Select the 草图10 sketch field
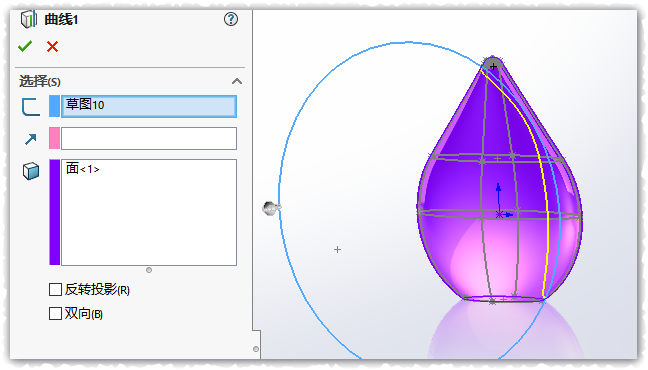648x370 pixels. point(149,106)
